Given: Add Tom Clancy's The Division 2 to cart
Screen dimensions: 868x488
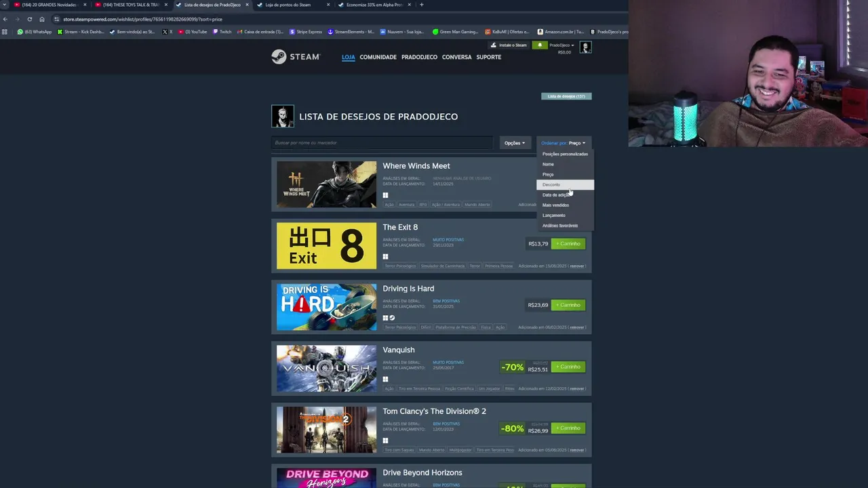Looking at the screenshot, I should (568, 428).
